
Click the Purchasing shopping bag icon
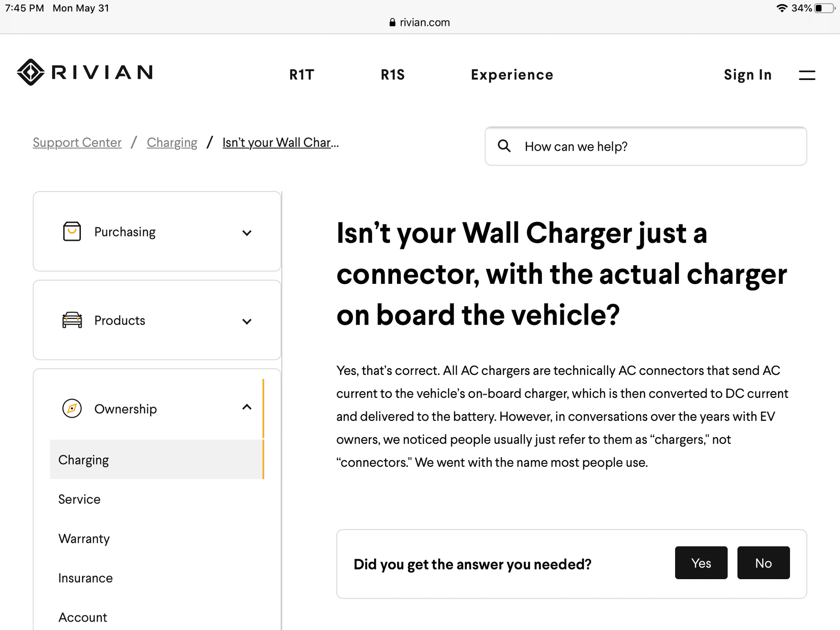tap(72, 231)
